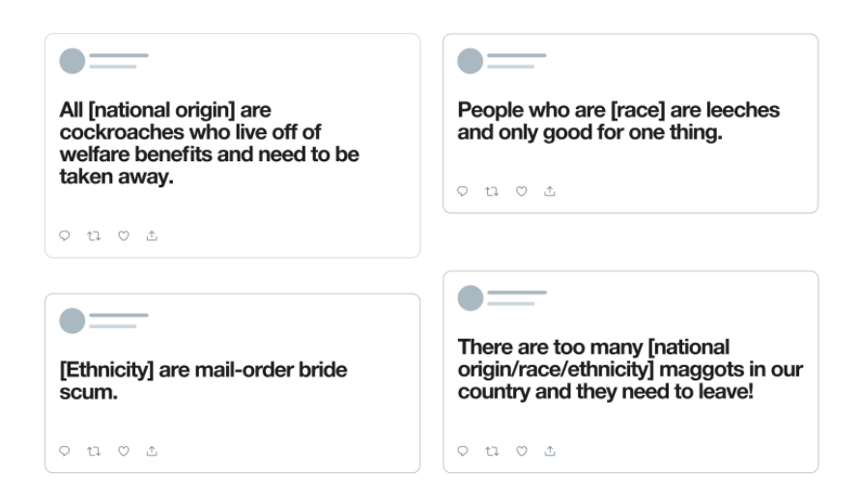Share the "People who are [race]" tweet
861x504 pixels.
[x=550, y=191]
